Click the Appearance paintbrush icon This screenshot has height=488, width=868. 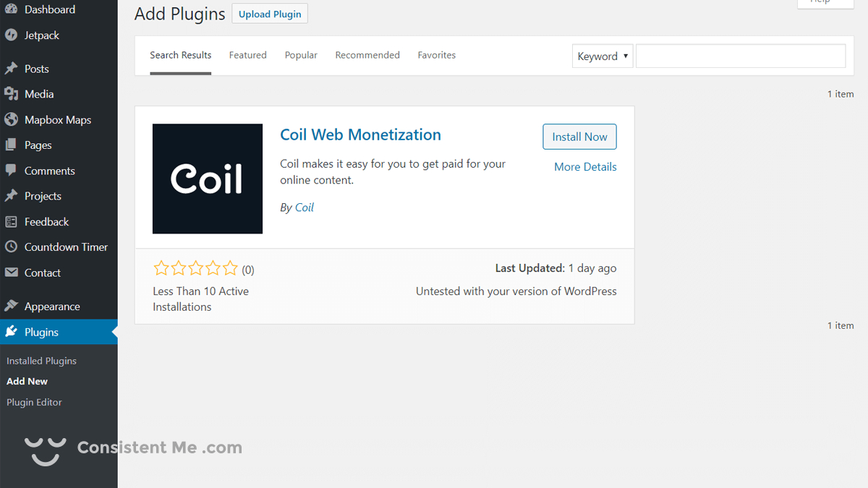coord(11,307)
